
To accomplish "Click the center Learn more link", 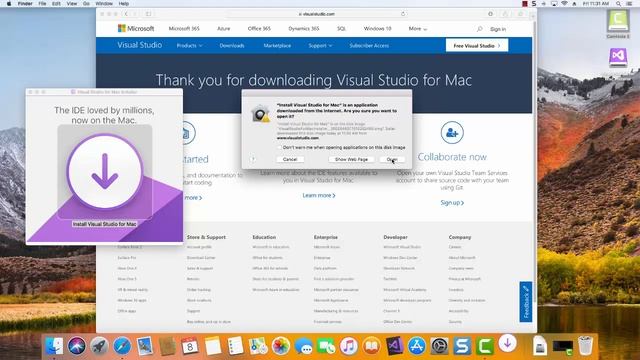I will click(x=319, y=196).
